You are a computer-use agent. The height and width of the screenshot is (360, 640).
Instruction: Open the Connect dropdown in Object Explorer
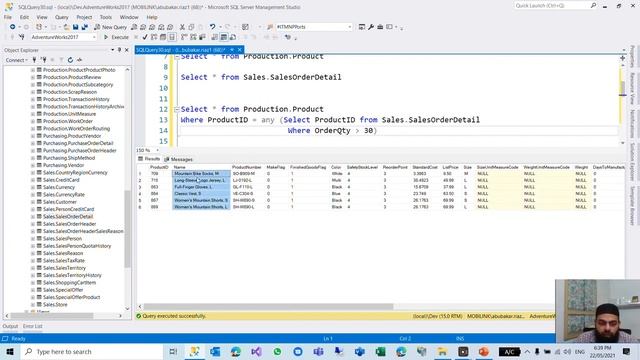(16, 60)
